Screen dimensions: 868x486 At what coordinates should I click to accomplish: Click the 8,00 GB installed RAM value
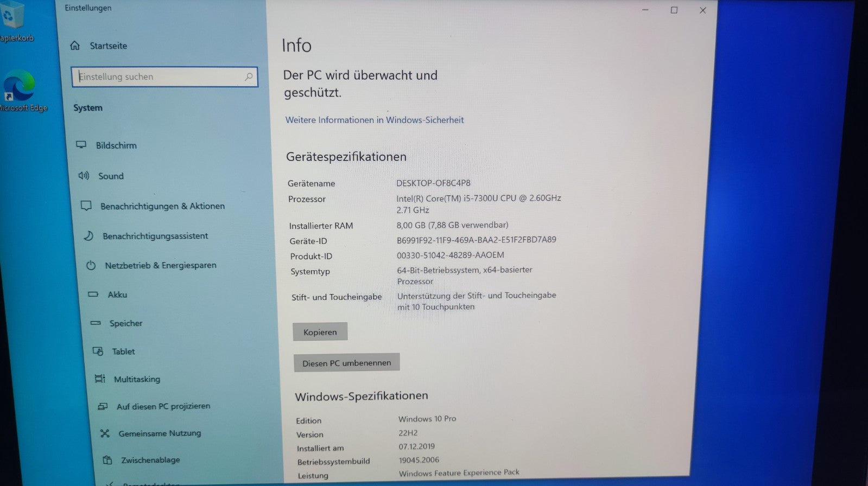452,225
